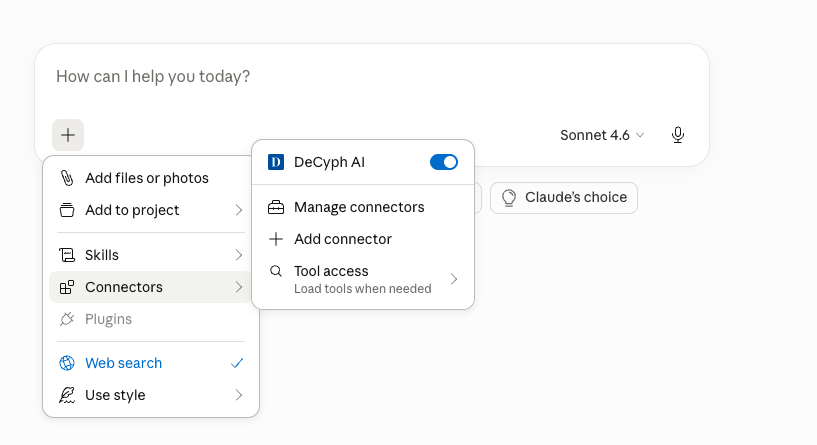
Task: Expand the Connectors submenu chevron
Action: [239, 287]
